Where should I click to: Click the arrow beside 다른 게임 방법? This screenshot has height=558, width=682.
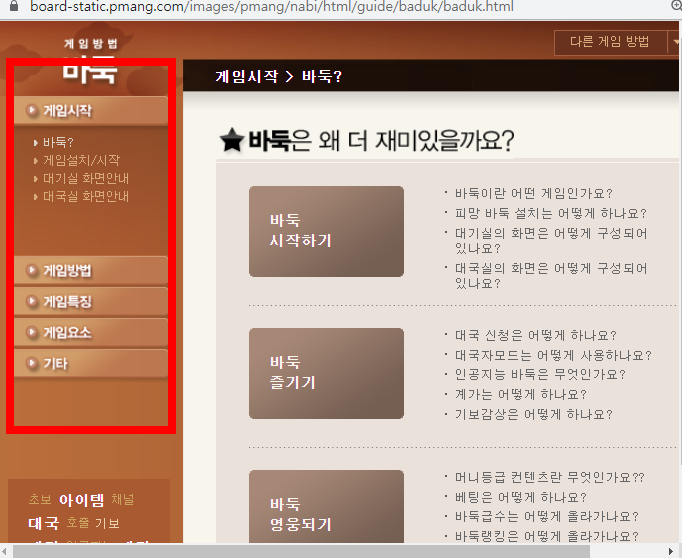(x=675, y=42)
